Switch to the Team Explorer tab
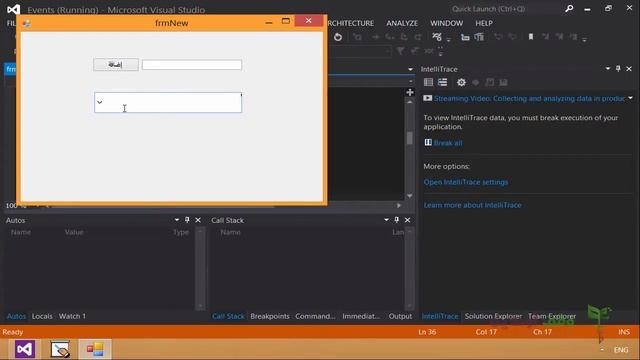This screenshot has height=360, width=640. coord(551,316)
